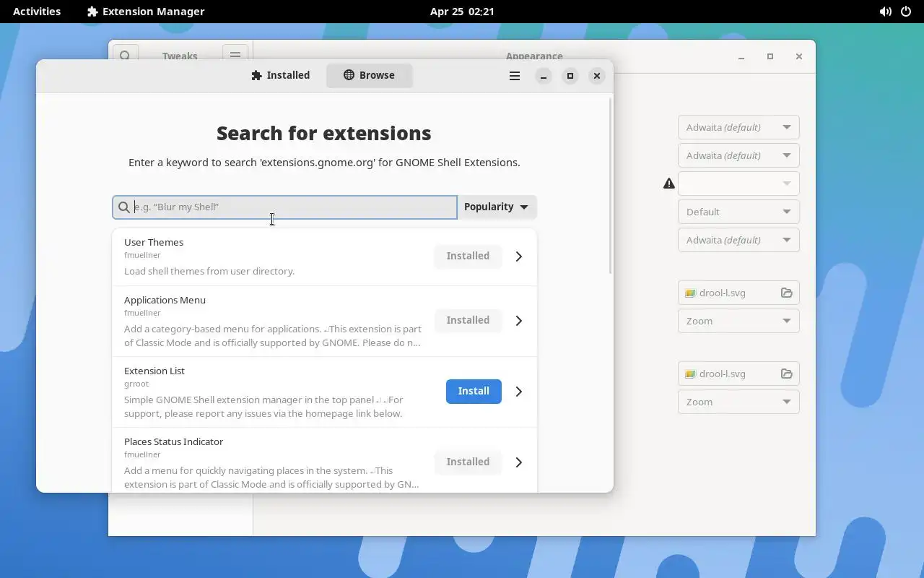Click the search magnifier icon in Tweaks window

click(x=125, y=56)
